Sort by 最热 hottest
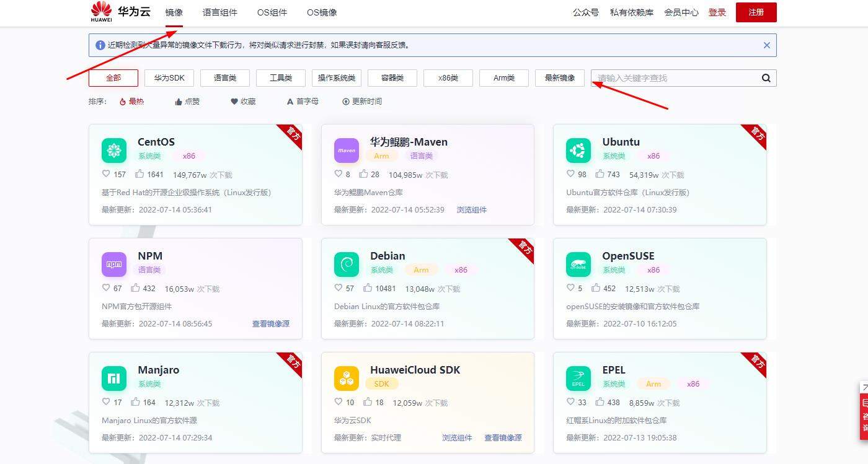The height and width of the screenshot is (464, 868). [x=131, y=102]
